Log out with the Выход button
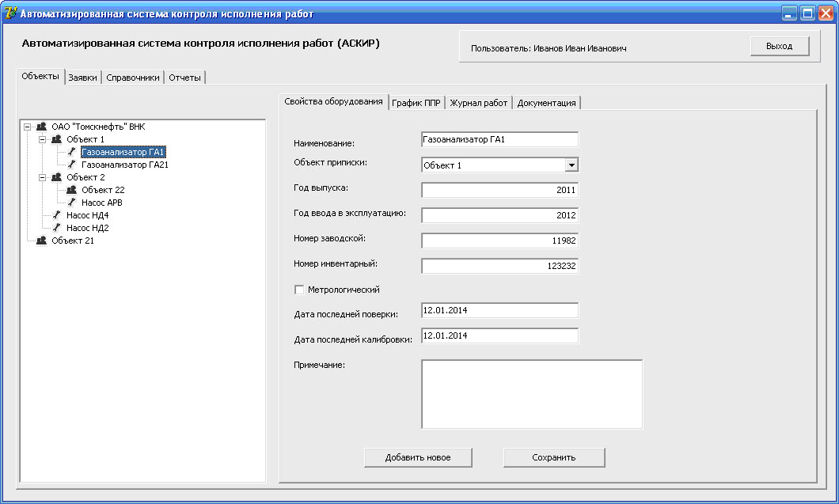 (x=779, y=46)
